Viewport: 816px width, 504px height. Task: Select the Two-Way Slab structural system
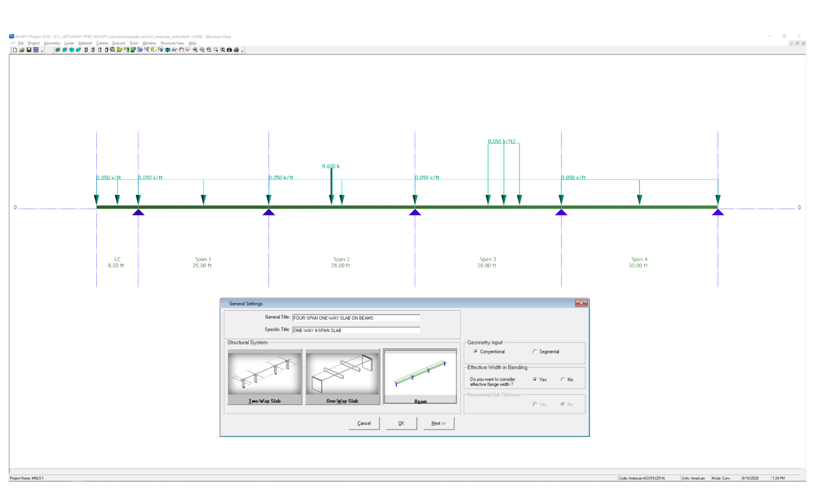point(265,377)
